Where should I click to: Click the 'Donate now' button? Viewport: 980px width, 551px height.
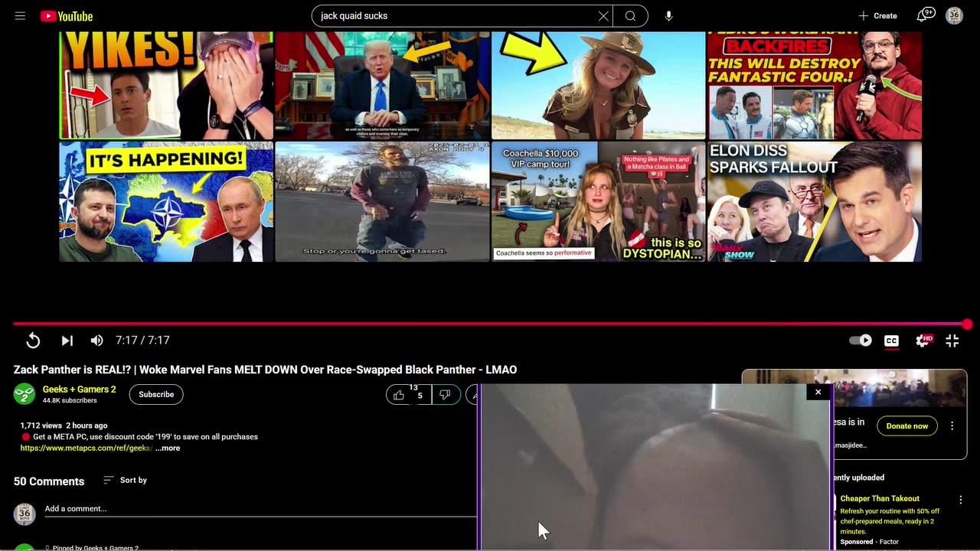(906, 425)
